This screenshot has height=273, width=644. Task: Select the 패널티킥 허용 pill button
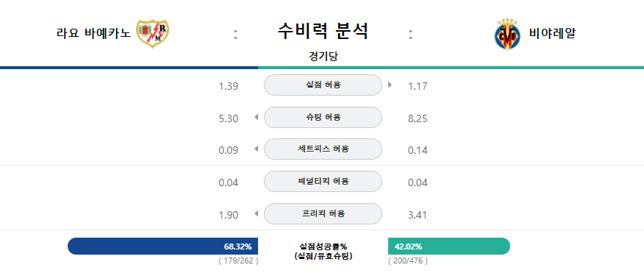click(323, 181)
